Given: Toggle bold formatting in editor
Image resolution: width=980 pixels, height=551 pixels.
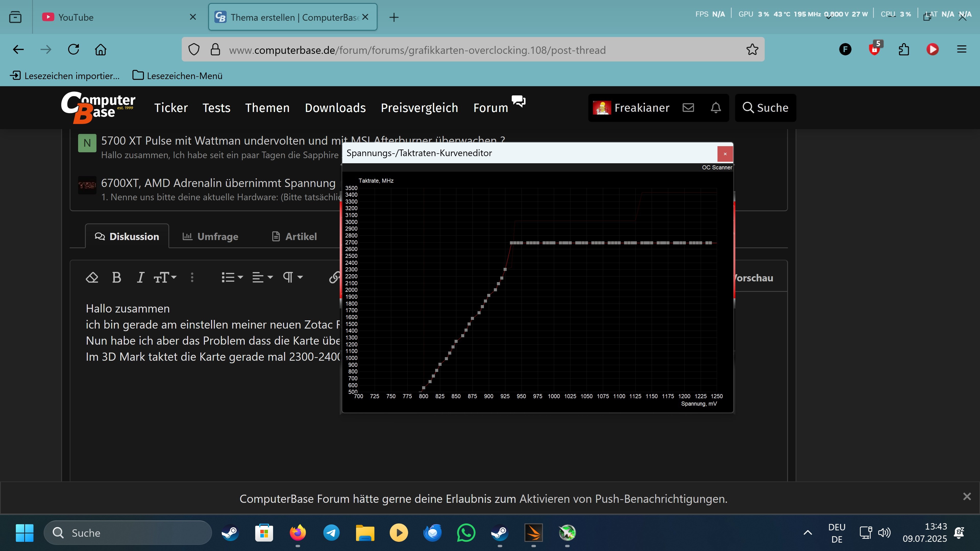Looking at the screenshot, I should (116, 278).
